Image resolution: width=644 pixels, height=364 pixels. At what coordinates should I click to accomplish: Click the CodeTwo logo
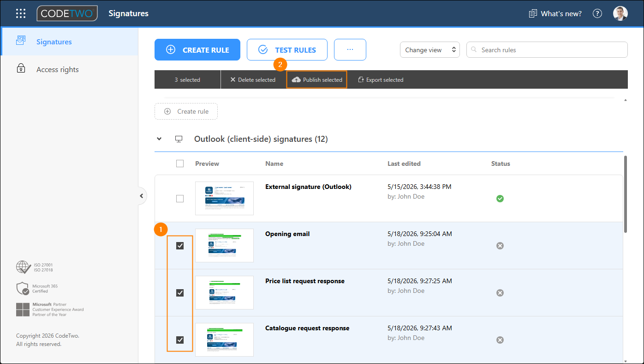(x=67, y=13)
